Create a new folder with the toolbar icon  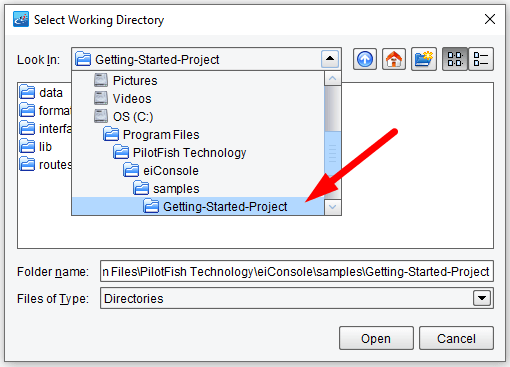click(424, 59)
